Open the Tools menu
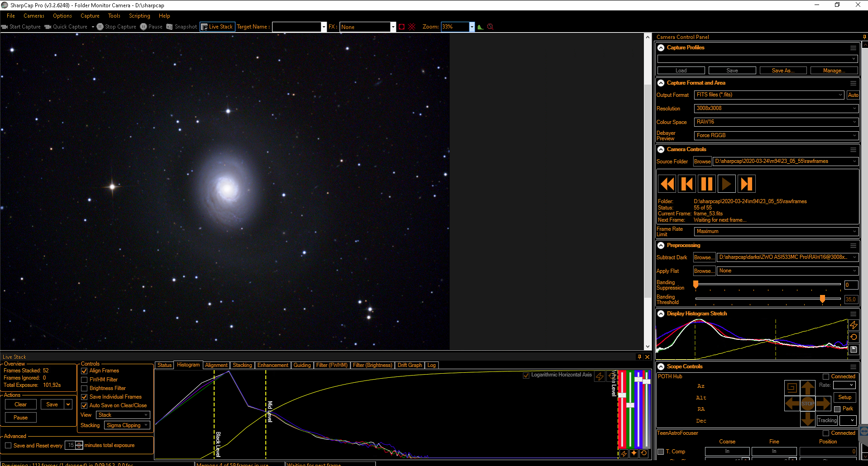868x466 pixels. point(114,16)
